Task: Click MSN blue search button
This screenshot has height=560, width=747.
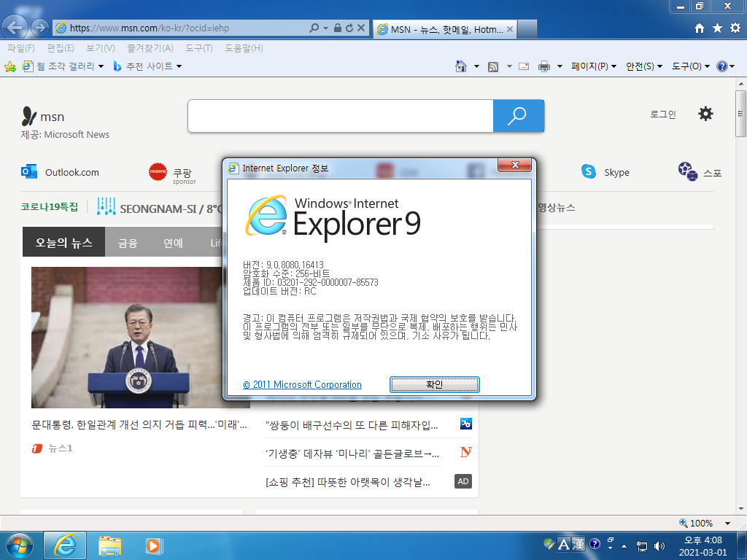Action: [519, 116]
